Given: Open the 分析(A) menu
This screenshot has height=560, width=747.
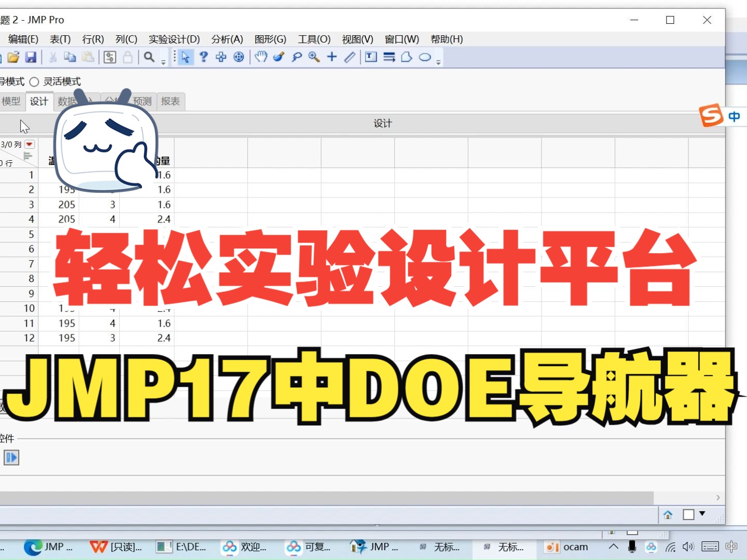Looking at the screenshot, I should (x=227, y=39).
